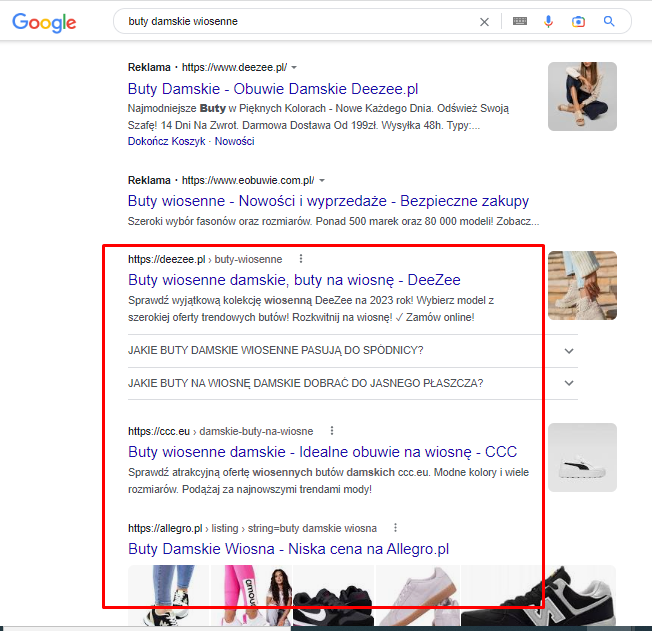Image resolution: width=652 pixels, height=631 pixels.
Task: Follow the 'Nowości' sitelink
Action: [x=235, y=141]
